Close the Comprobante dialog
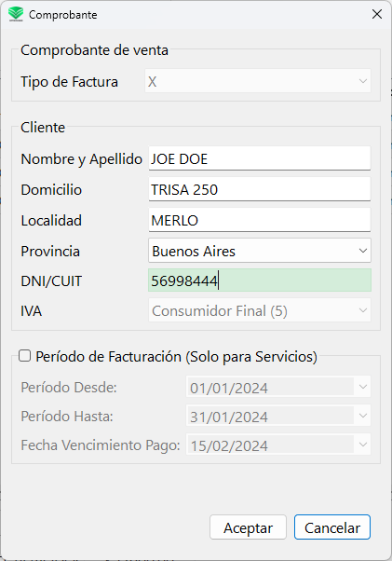 click(377, 14)
